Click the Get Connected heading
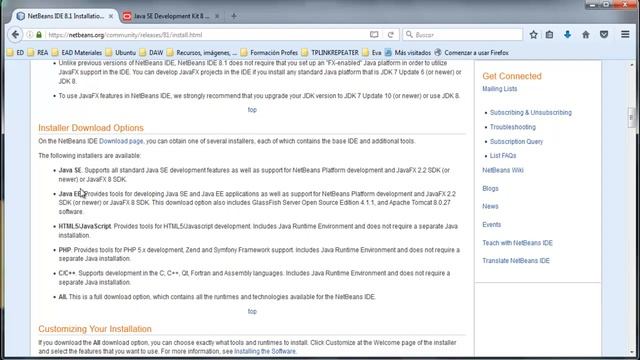The width and height of the screenshot is (640, 360). pyautogui.click(x=512, y=76)
